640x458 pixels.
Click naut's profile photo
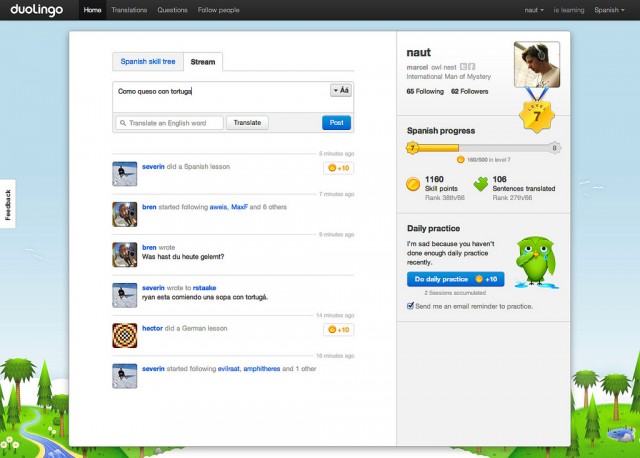(537, 64)
